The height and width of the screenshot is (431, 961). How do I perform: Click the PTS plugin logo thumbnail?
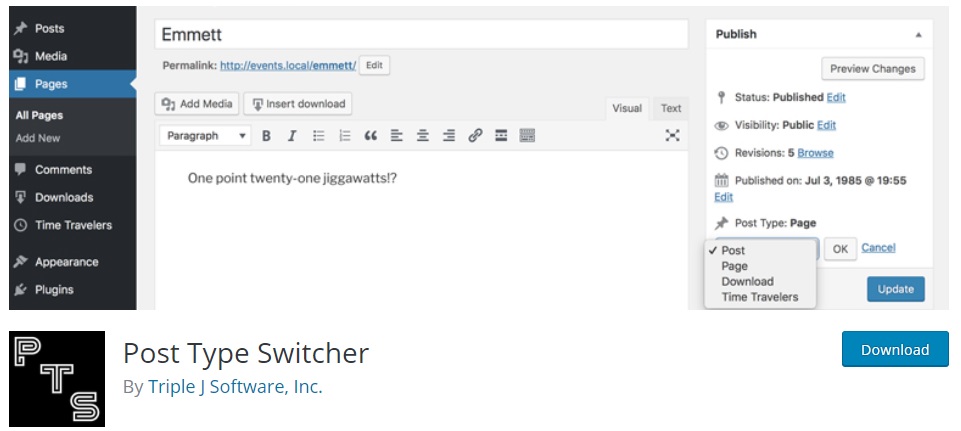click(x=57, y=379)
